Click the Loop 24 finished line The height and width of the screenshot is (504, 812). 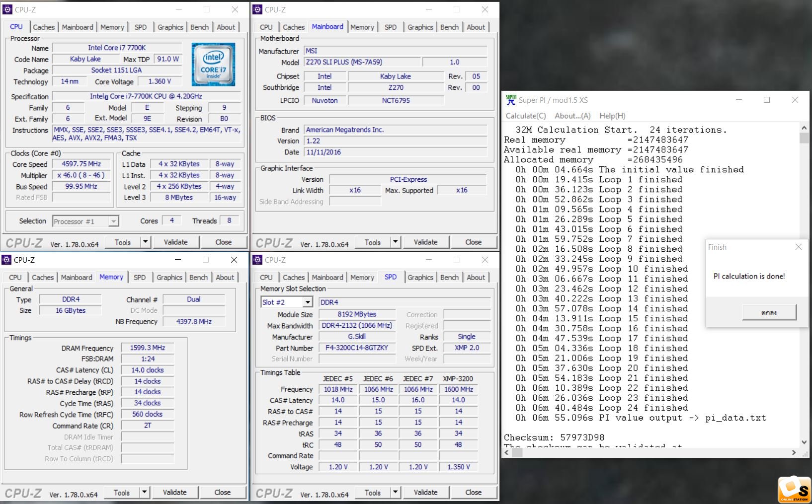pos(602,408)
